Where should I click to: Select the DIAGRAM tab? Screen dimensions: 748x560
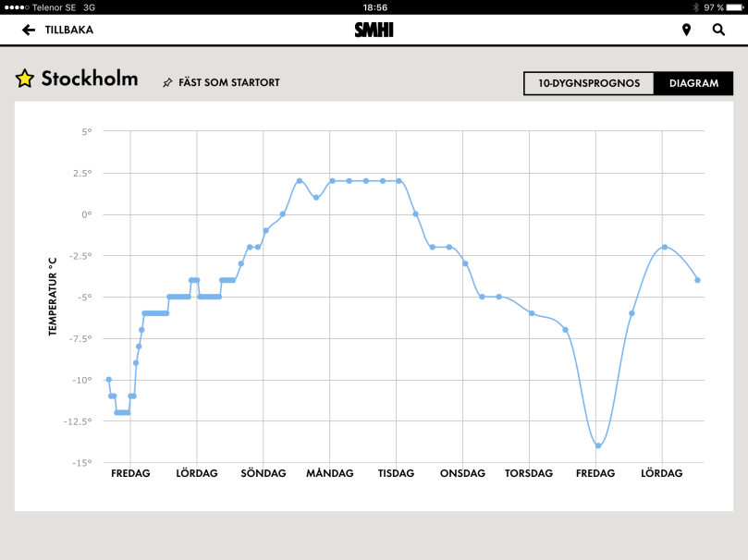[x=693, y=83]
